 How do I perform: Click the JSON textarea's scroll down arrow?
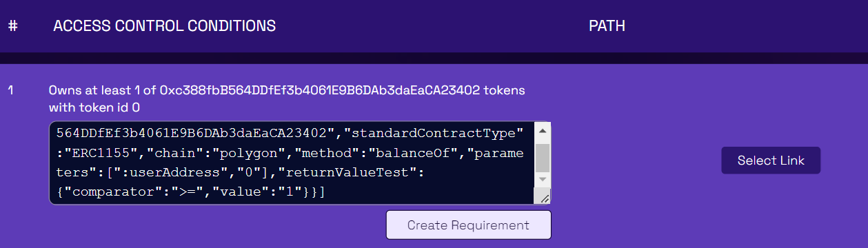coord(542,179)
